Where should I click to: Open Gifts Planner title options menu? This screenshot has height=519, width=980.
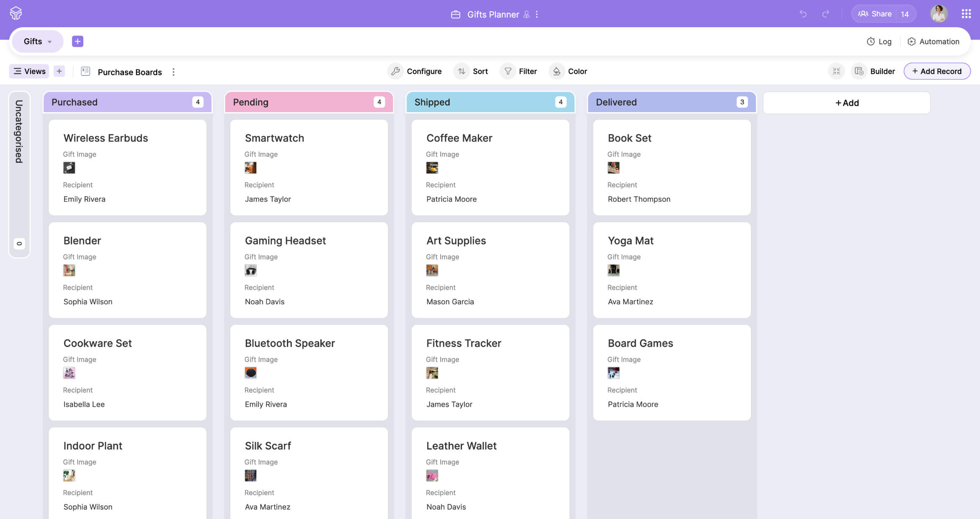(537, 14)
